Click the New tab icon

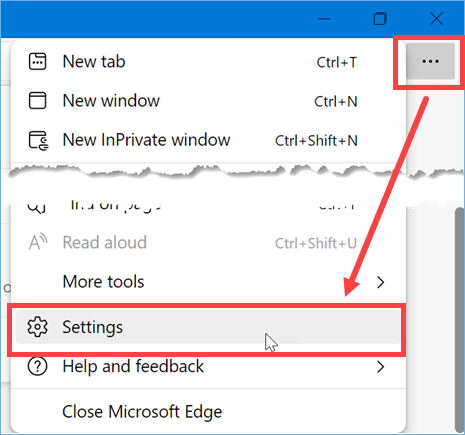point(37,62)
